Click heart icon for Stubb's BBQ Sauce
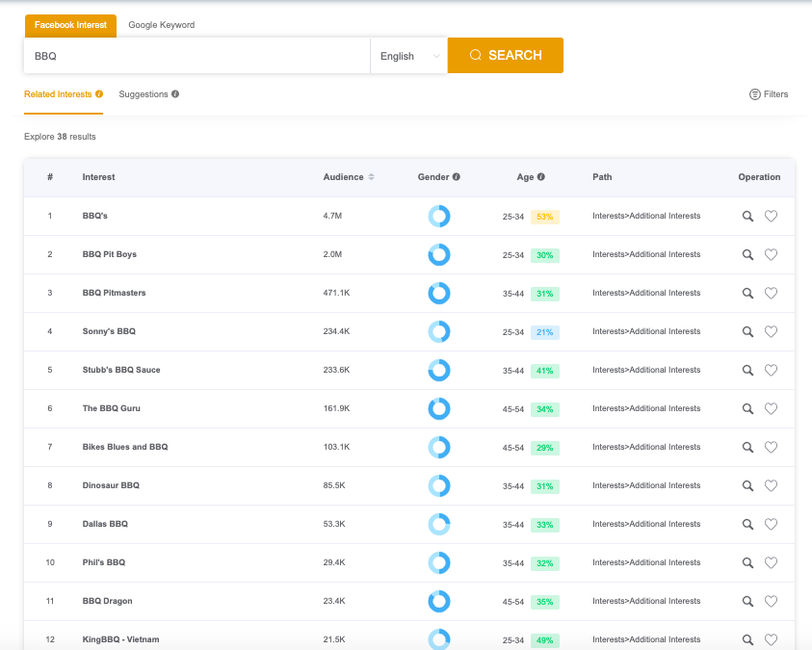 tap(772, 371)
